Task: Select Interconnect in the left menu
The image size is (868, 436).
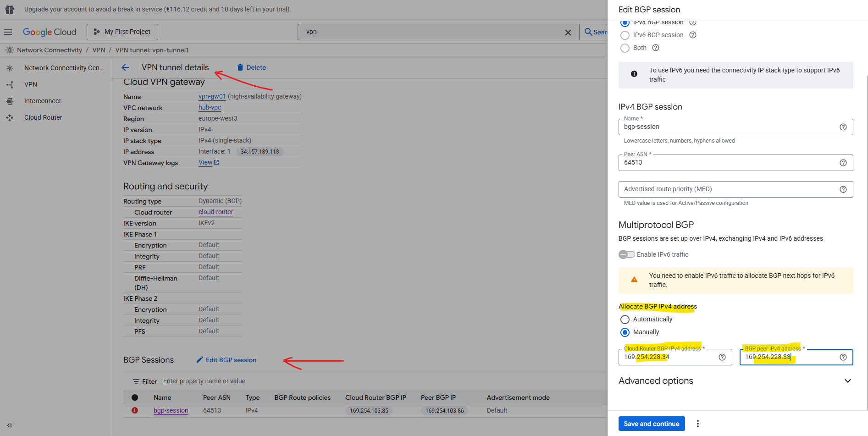Action: 43,101
